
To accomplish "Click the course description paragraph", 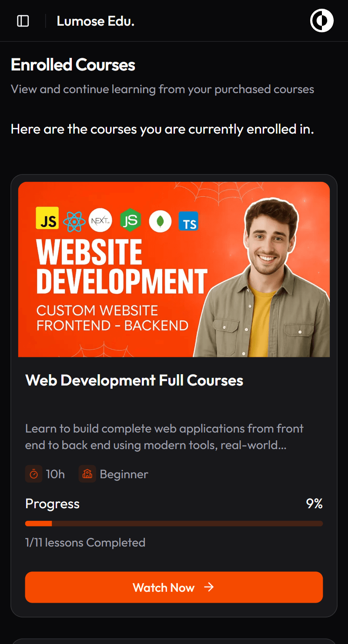I will (x=164, y=437).
